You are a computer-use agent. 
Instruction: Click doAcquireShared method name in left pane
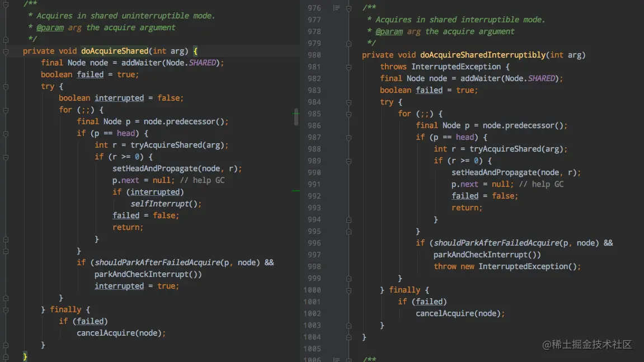click(x=115, y=51)
